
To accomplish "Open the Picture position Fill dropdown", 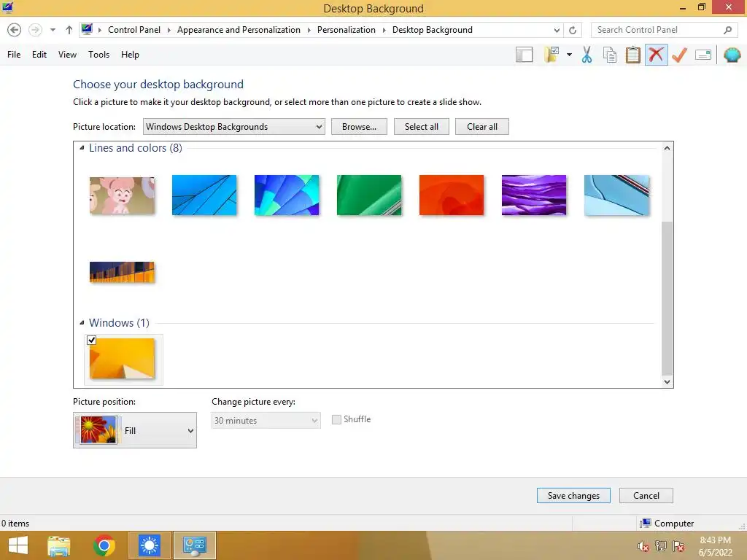I will pos(135,430).
